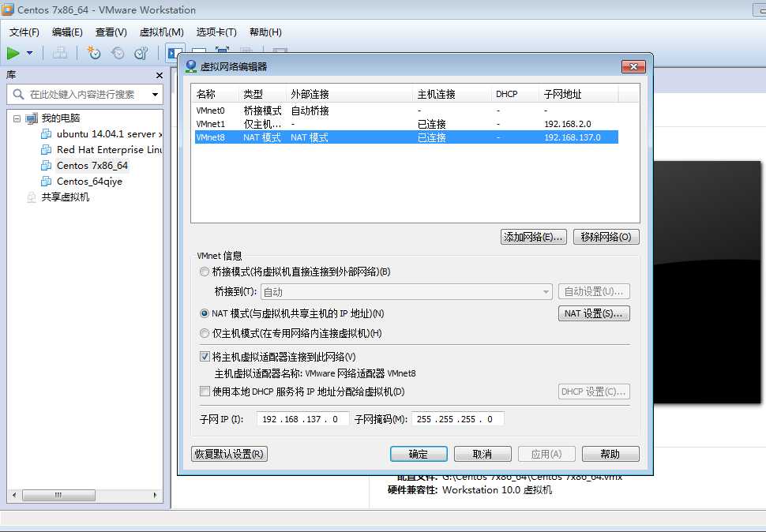This screenshot has height=532, width=766.
Task: Select 共享虚拟机 in the library tree
Action: (x=66, y=197)
